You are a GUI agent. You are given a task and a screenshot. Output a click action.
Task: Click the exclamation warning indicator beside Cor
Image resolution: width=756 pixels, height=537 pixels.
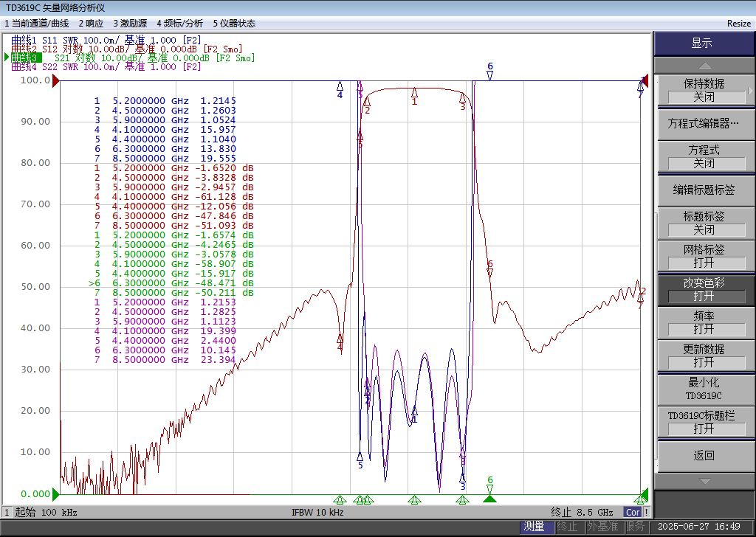(x=646, y=513)
